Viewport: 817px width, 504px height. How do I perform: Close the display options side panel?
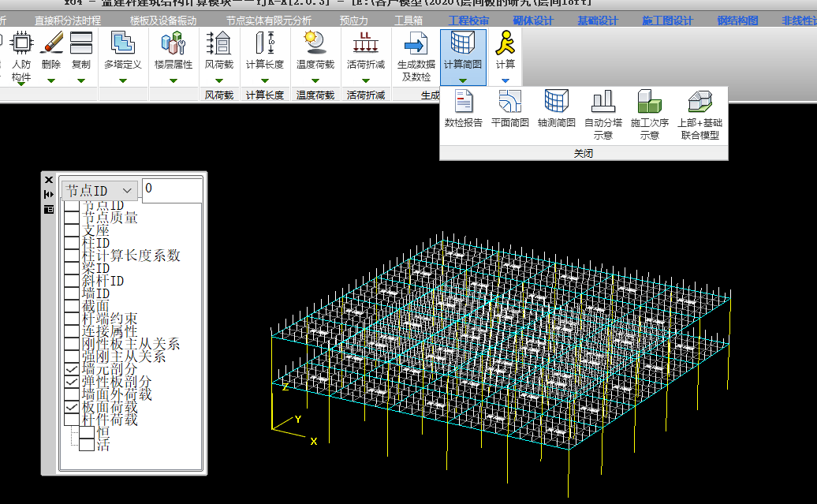(49, 180)
